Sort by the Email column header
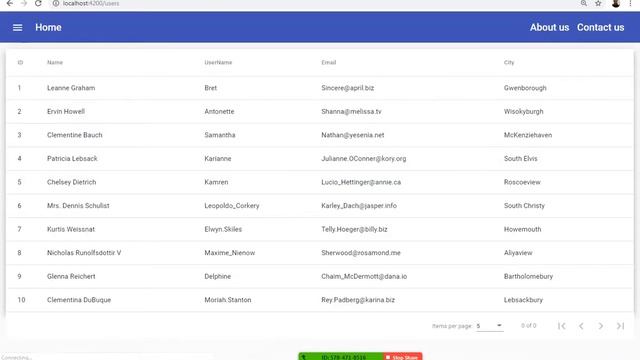 tap(329, 62)
